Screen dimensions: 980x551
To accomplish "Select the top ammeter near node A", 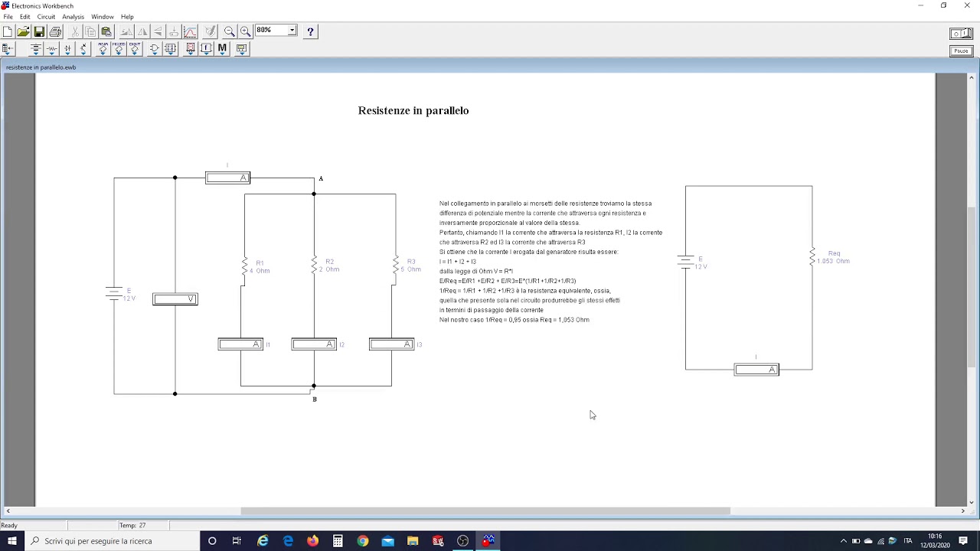I will click(x=227, y=178).
